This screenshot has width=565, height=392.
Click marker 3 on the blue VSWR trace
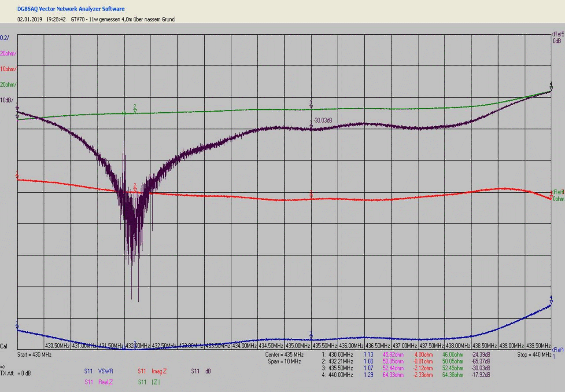pyautogui.click(x=311, y=337)
